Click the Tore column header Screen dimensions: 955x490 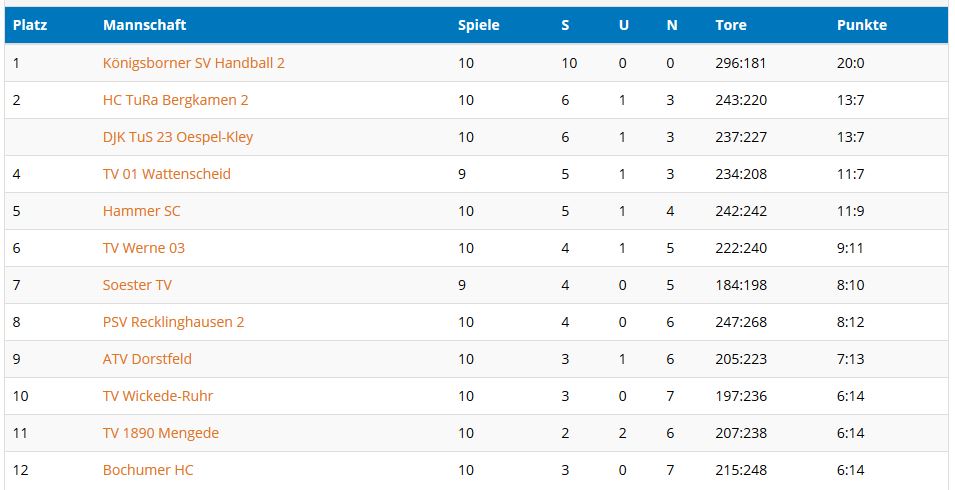(x=731, y=26)
